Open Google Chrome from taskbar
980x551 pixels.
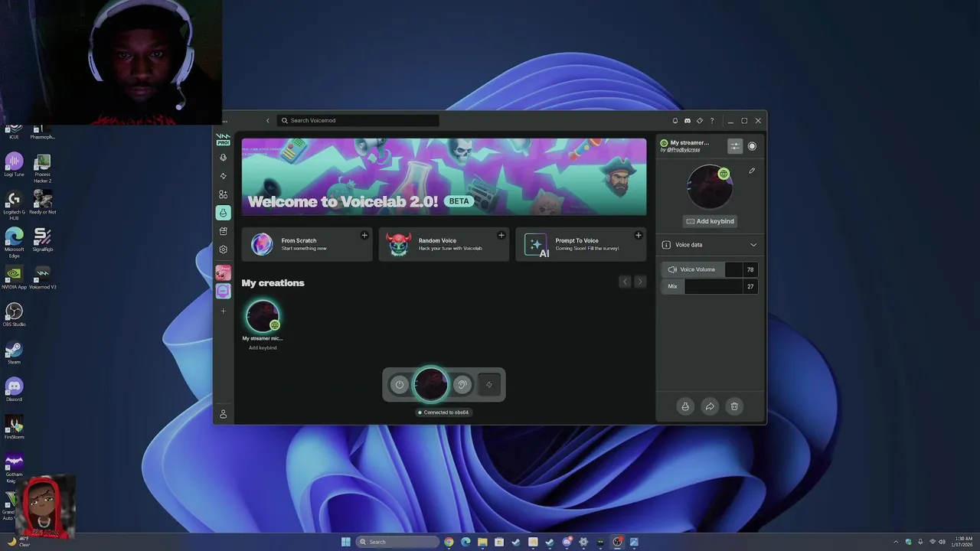point(449,542)
